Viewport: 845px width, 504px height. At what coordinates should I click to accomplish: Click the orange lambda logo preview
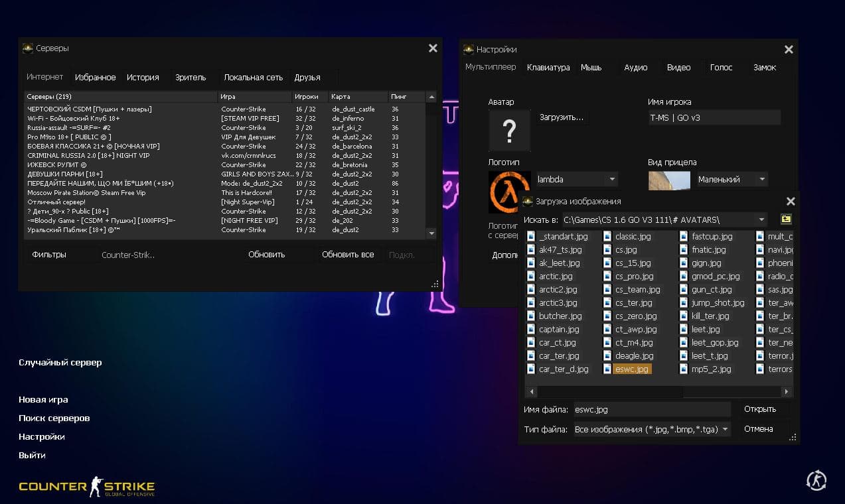pyautogui.click(x=509, y=192)
